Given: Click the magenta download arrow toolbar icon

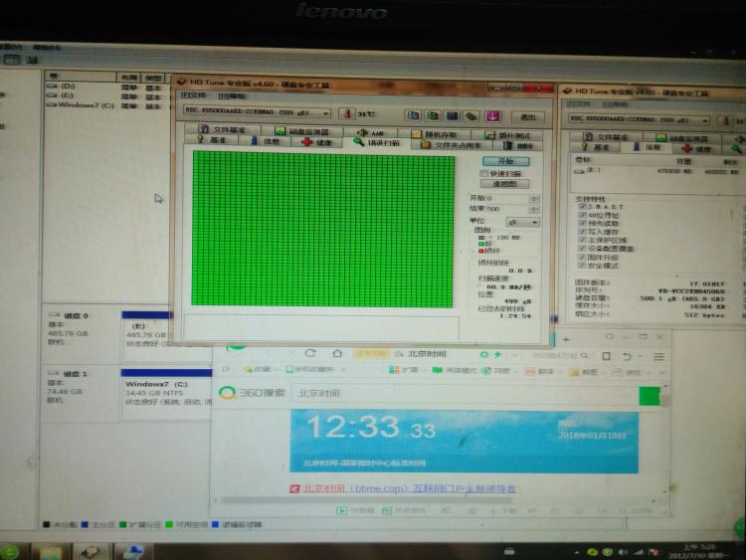Looking at the screenshot, I should coord(493,116).
